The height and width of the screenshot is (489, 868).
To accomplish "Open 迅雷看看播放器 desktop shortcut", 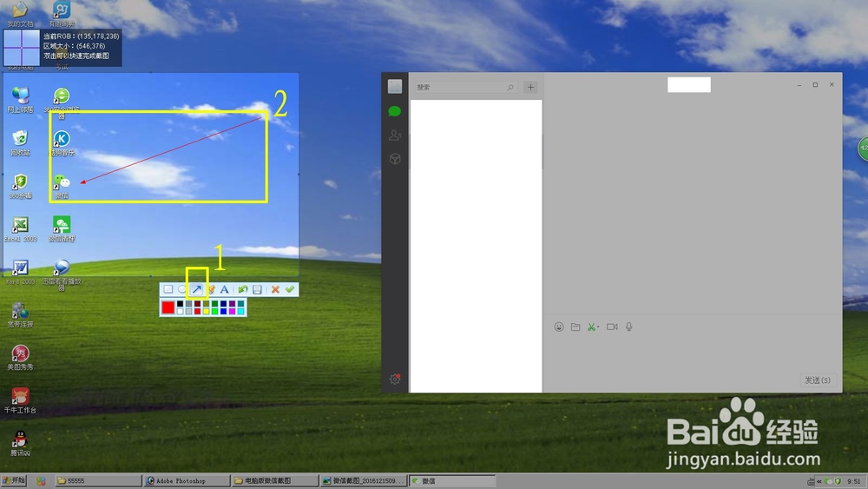I will pos(62,274).
